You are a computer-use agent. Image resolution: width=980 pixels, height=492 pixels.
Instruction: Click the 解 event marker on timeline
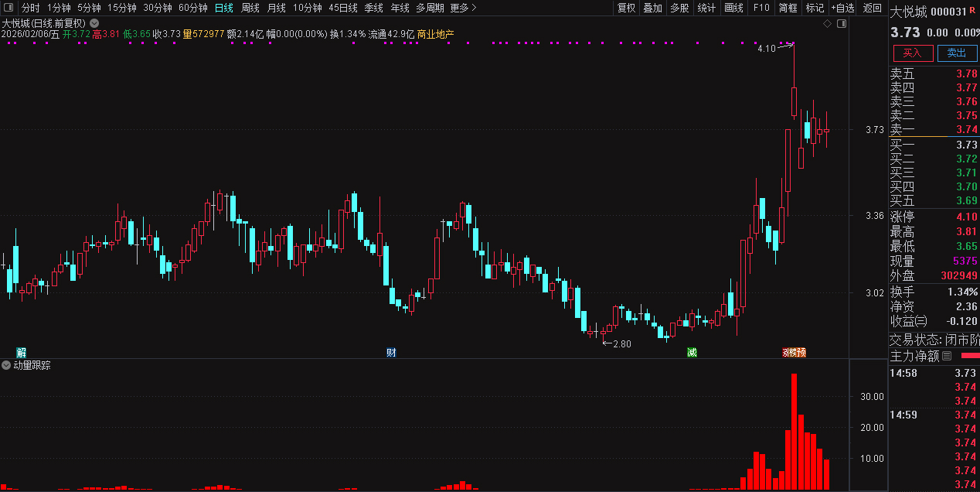click(x=21, y=353)
